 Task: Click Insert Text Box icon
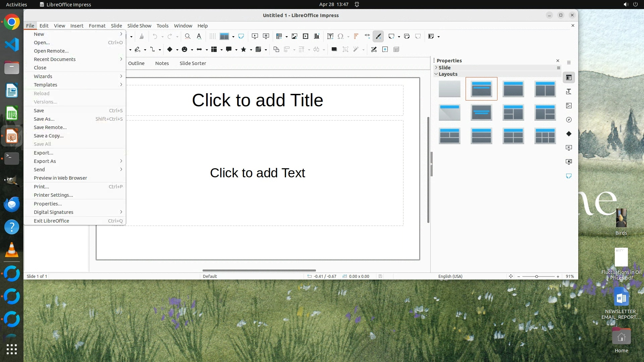tap(330, 36)
